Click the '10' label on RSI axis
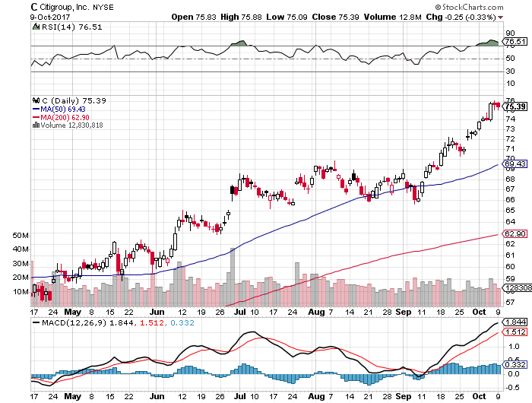Image resolution: width=532 pixels, height=403 pixels. (x=510, y=84)
